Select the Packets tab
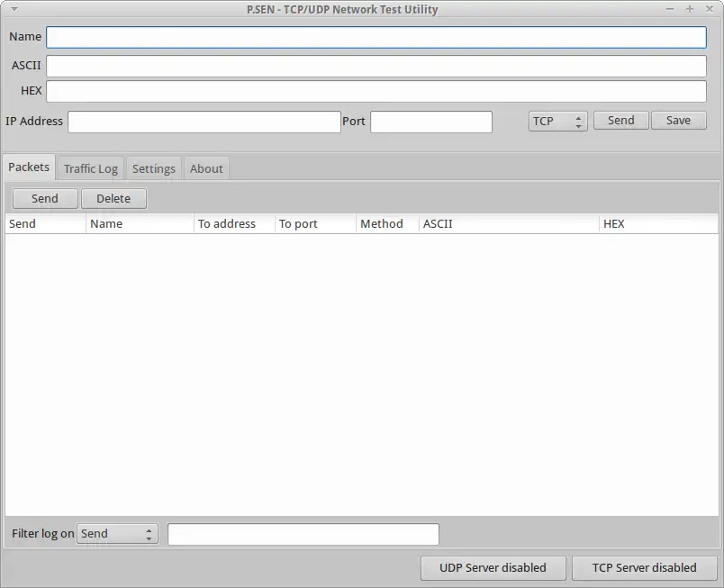This screenshot has height=588, width=724. [29, 167]
